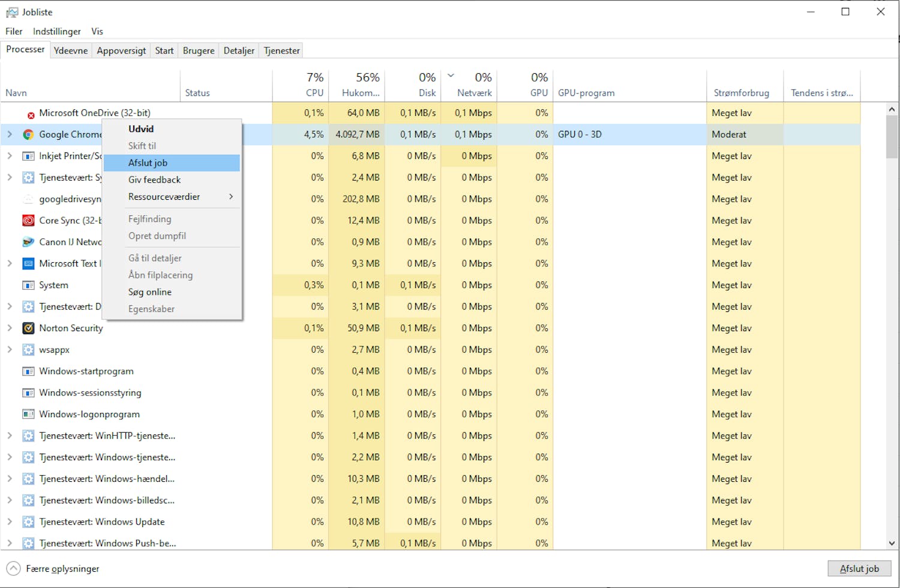The height and width of the screenshot is (588, 900).
Task: Switch to the Ydeevne tab
Action: click(70, 50)
